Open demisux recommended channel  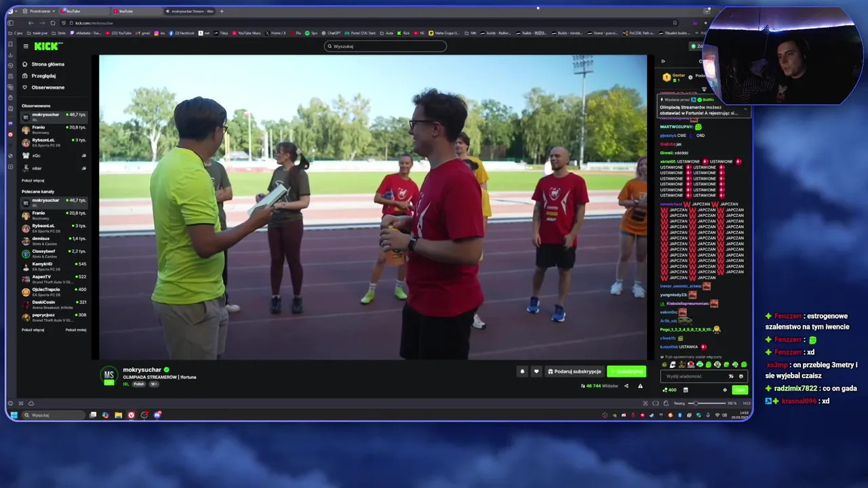[x=54, y=241]
